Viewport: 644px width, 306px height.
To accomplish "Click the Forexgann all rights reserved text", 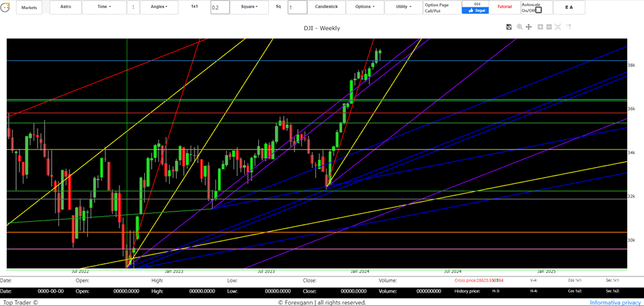I will pos(322,302).
